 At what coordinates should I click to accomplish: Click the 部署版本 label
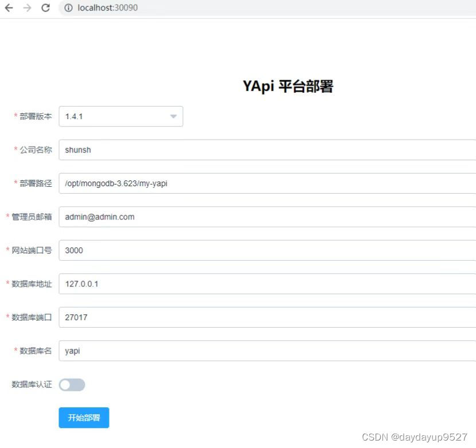coord(36,116)
